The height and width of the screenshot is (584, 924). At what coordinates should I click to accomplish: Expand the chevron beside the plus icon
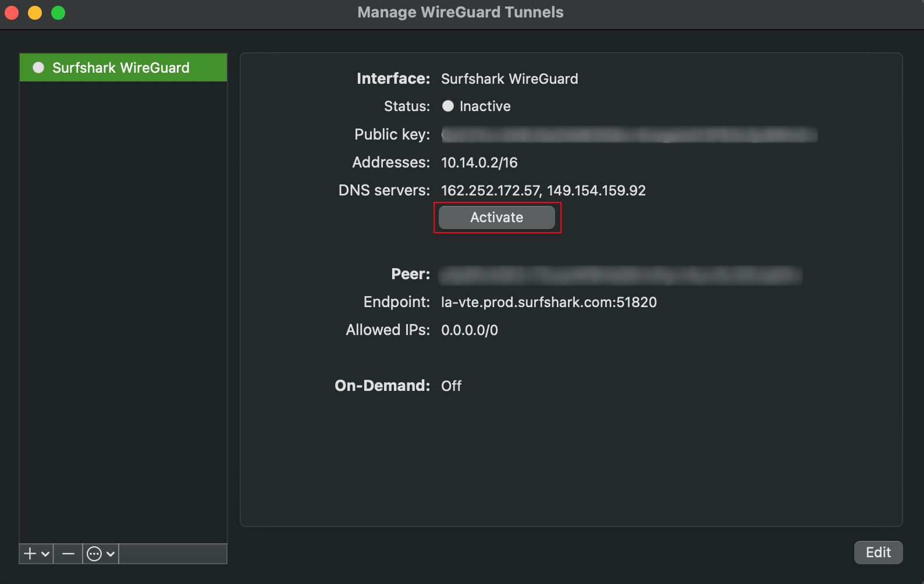[45, 554]
